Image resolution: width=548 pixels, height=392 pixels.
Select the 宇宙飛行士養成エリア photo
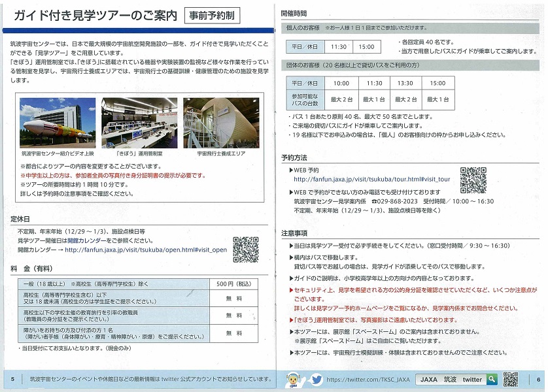[x=221, y=123]
